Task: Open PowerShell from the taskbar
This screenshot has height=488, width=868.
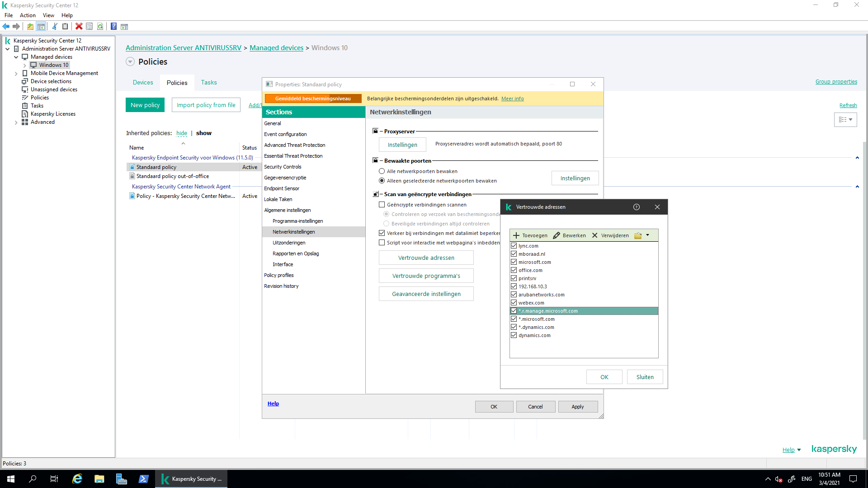Action: (x=143, y=479)
